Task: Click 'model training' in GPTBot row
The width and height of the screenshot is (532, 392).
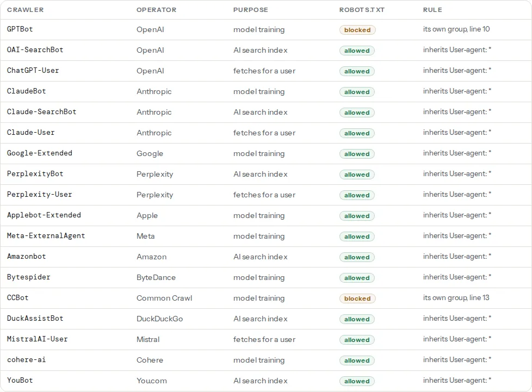Action: click(259, 30)
